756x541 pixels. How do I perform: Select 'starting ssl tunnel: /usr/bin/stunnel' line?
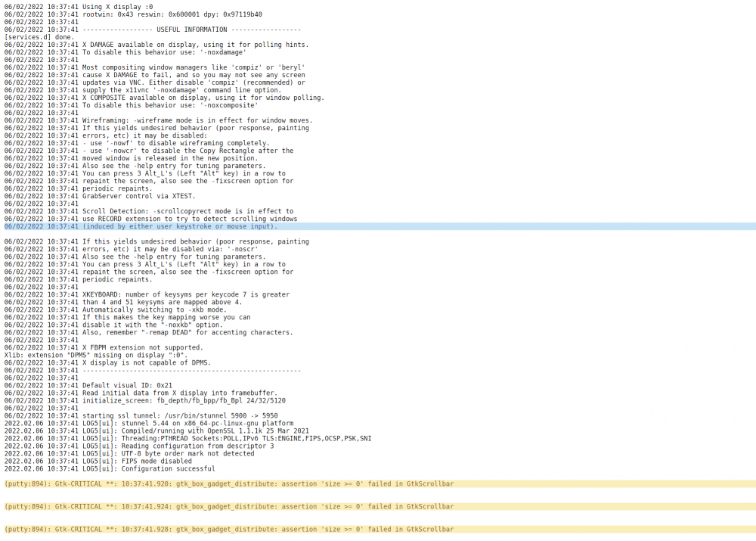click(x=141, y=415)
